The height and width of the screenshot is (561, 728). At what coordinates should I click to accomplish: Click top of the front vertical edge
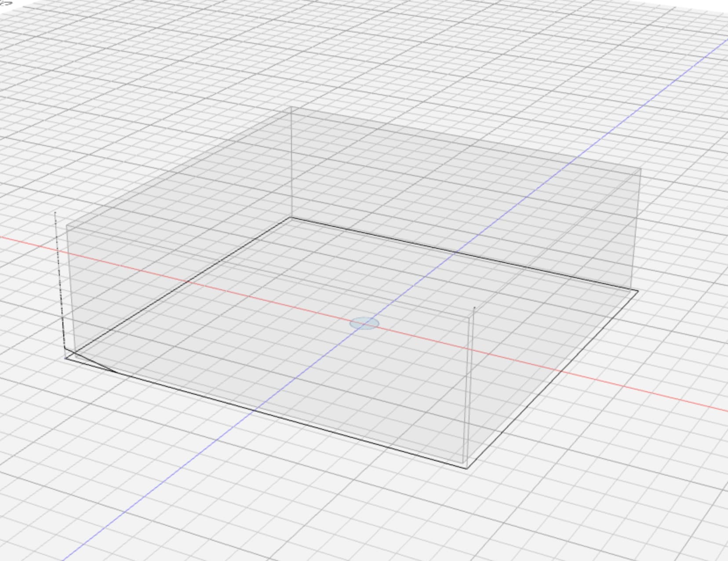(474, 307)
